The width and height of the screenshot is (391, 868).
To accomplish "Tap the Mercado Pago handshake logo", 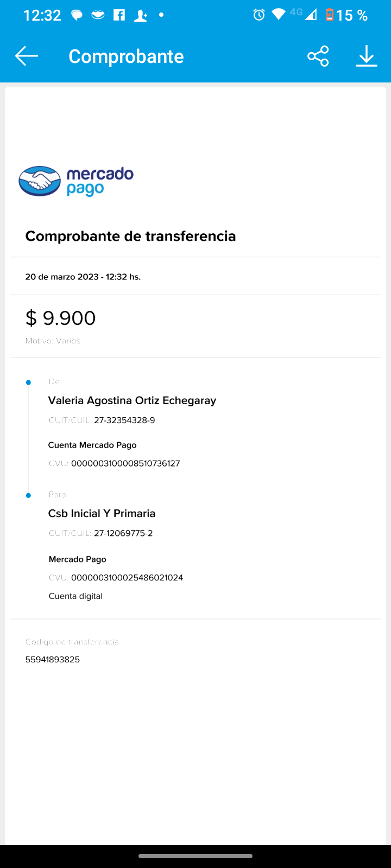I will pos(40,181).
